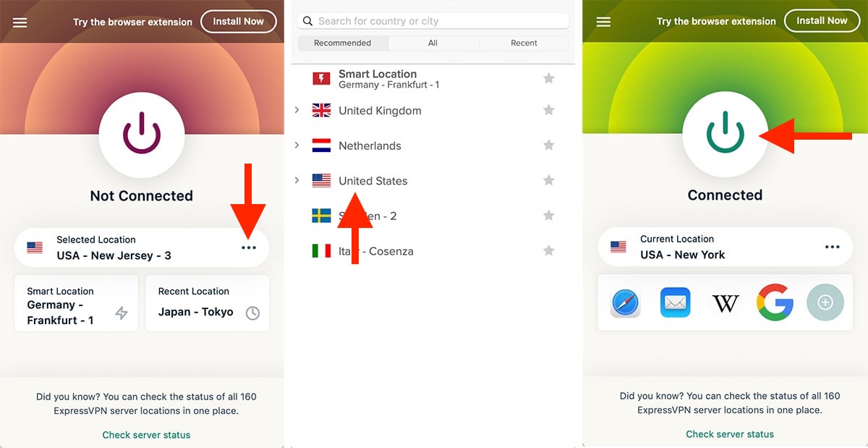Switch to the Recent tab
868x448 pixels.
[524, 43]
